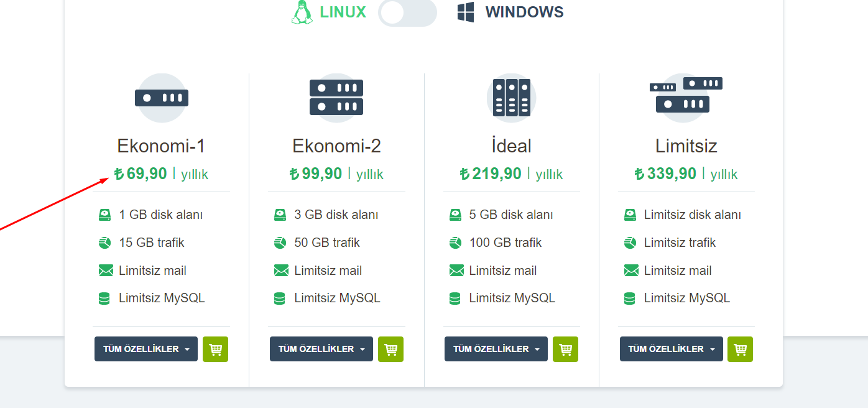This screenshot has width=868, height=408.
Task: Expand TÜM ÖZELLİKLER for Ekonomi-1
Action: pos(146,349)
